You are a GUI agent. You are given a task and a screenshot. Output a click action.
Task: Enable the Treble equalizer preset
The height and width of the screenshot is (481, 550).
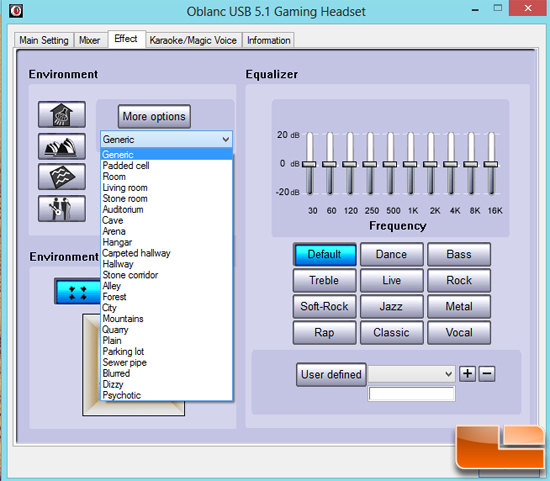click(324, 280)
